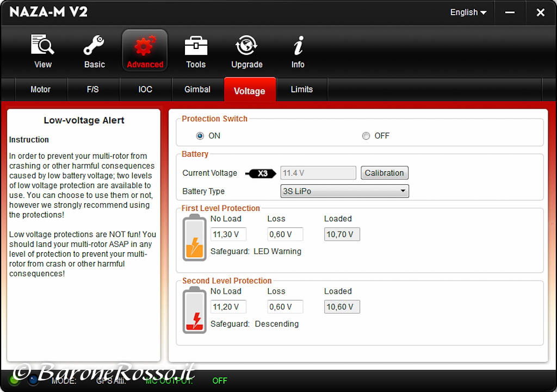Screen dimensions: 557x392
Task: Expand the Battery Type 3S LiPo dropdown
Action: coord(344,191)
